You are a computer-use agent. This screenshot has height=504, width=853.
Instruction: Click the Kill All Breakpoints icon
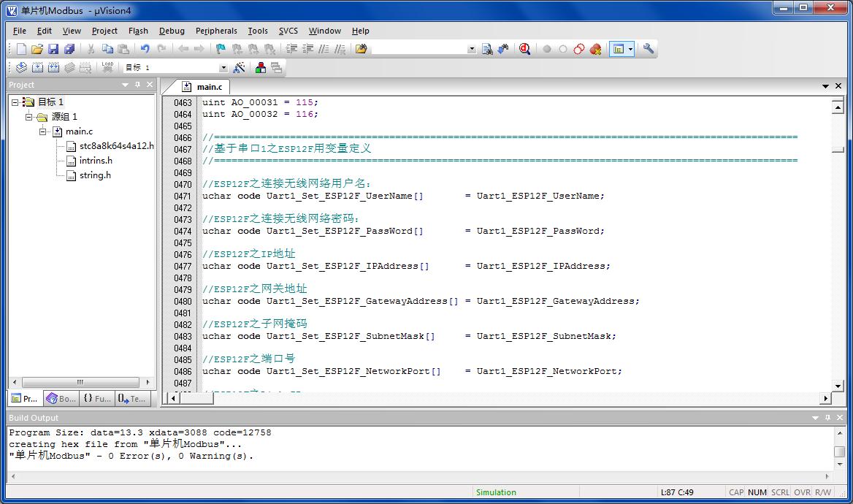pos(596,49)
